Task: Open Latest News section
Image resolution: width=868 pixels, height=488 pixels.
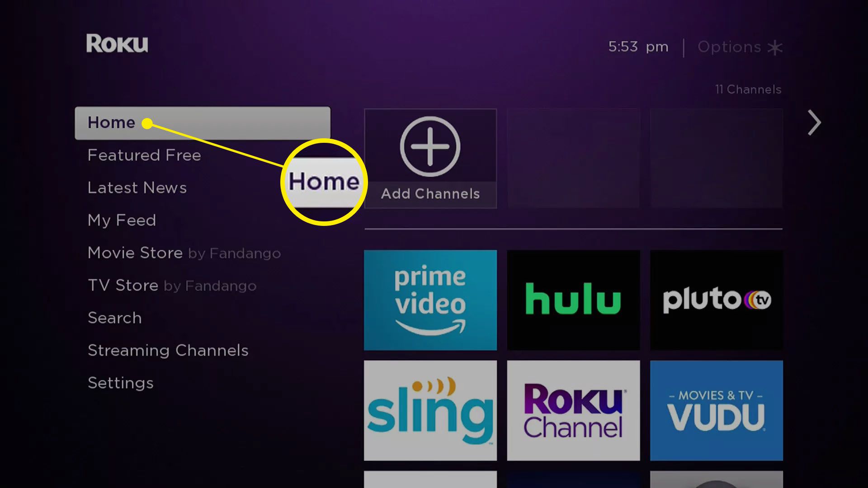Action: point(137,187)
